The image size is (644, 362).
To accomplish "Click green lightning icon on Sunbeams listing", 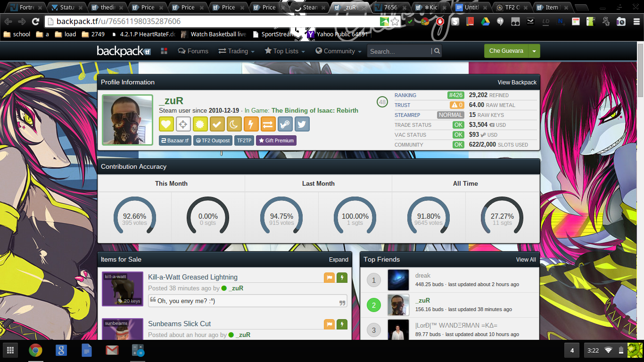I will point(342,324).
